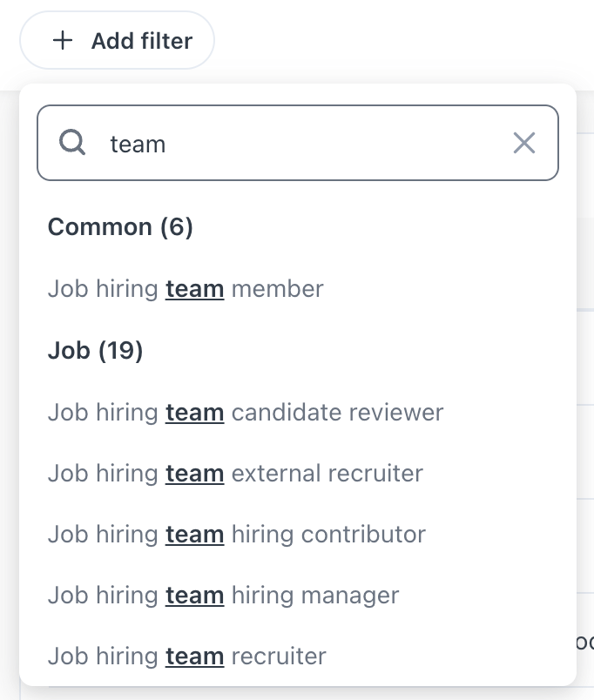The width and height of the screenshot is (594, 700).
Task: Click the Add filter button
Action: (x=118, y=41)
